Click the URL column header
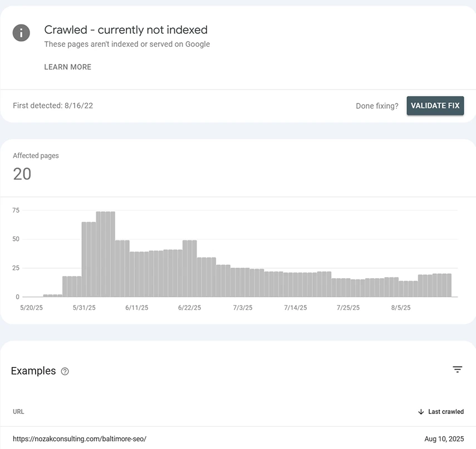The image size is (476, 449). pos(18,412)
